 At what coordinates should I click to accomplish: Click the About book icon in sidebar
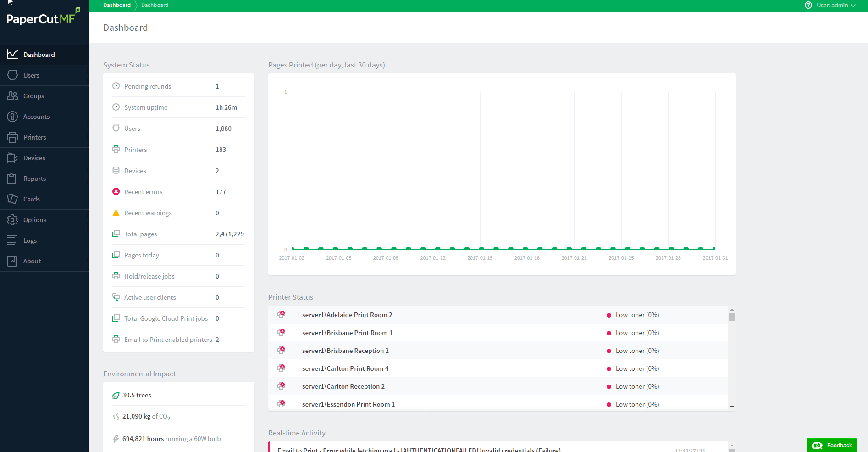click(12, 261)
